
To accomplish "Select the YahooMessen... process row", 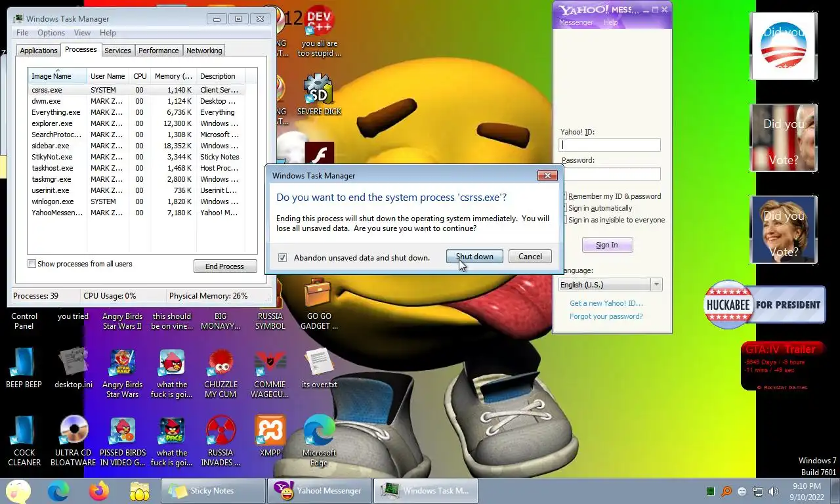I will click(x=136, y=213).
